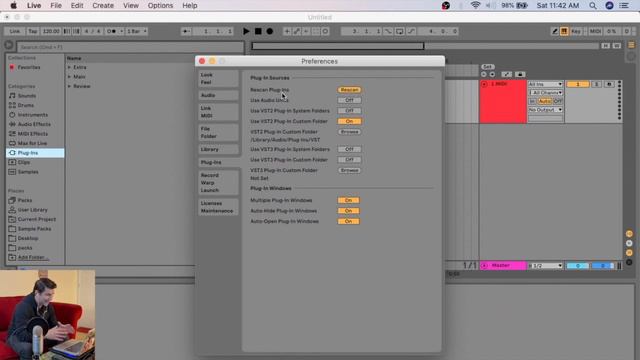This screenshot has height=360, width=640.
Task: Open the Options menu in menu bar
Action: coord(160,6)
